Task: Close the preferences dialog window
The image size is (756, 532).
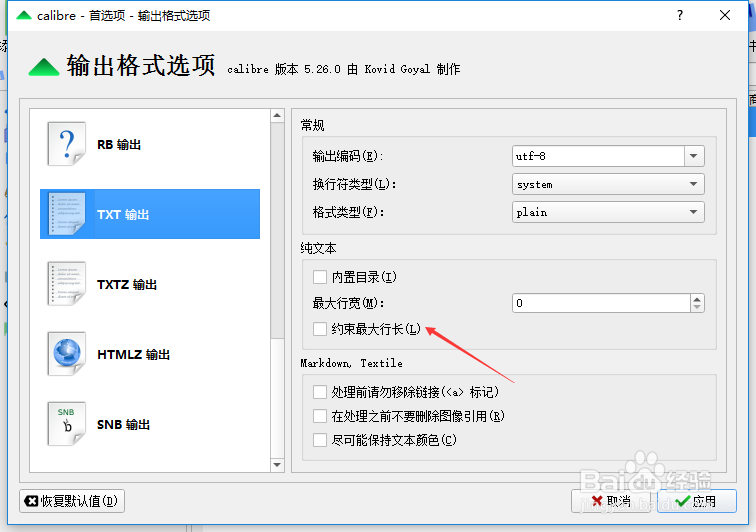Action: 725,15
